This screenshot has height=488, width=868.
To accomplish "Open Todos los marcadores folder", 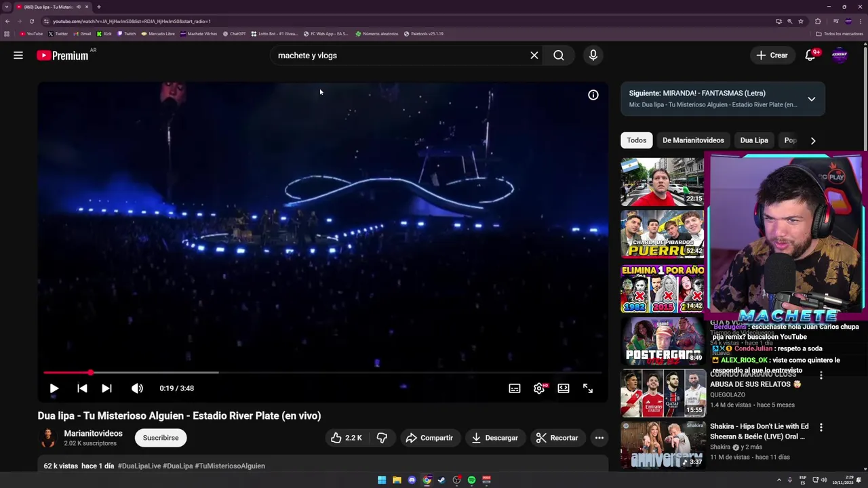I will 840,34.
